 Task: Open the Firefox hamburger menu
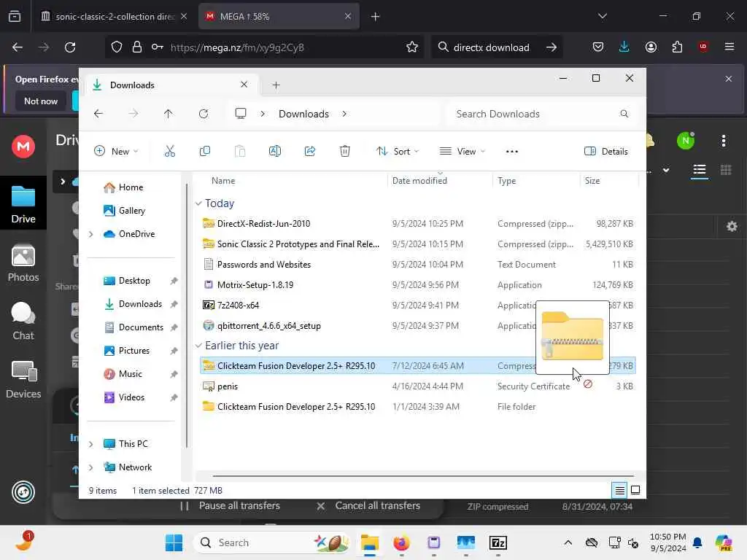(729, 47)
